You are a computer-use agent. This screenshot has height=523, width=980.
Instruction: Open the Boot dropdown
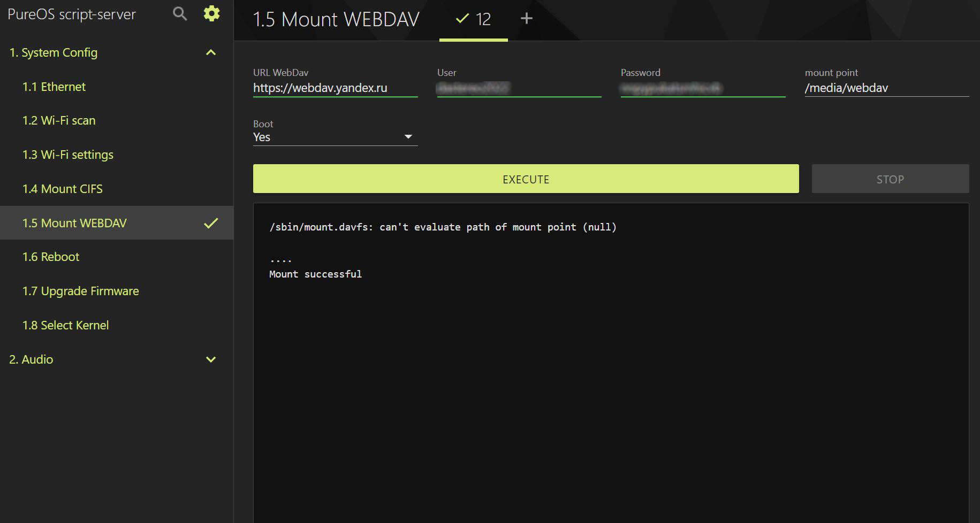point(335,137)
